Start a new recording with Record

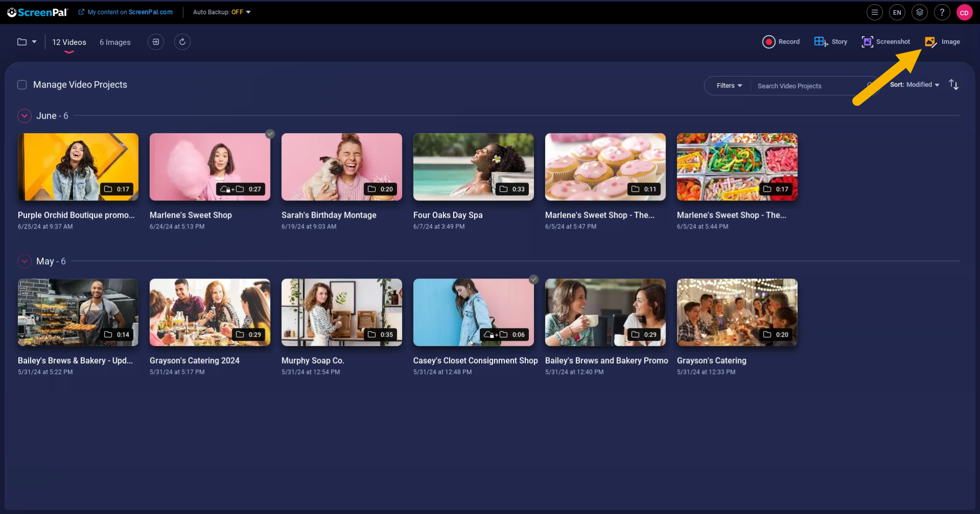coord(781,42)
